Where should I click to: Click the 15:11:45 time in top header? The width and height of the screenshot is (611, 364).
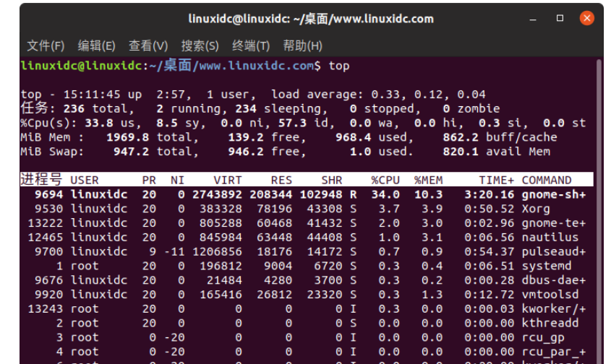(x=92, y=95)
